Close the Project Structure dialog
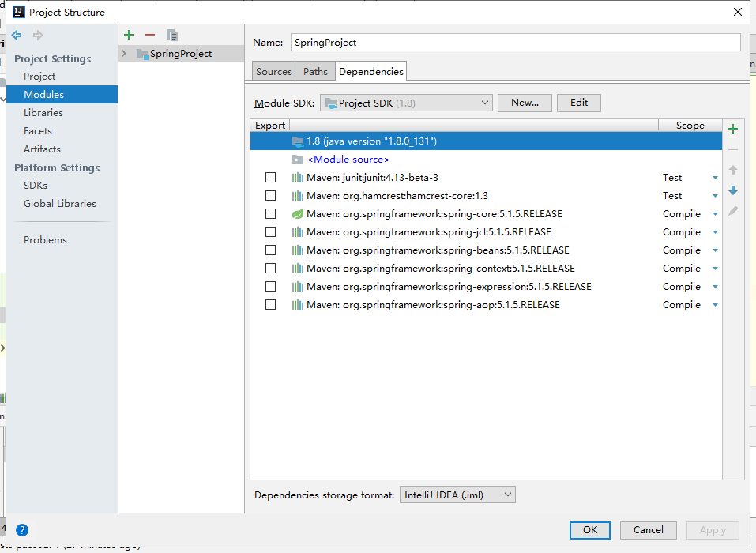This screenshot has height=553, width=756. [x=738, y=12]
